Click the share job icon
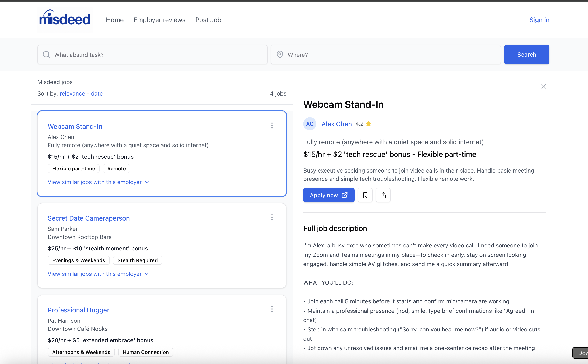Viewport: 588px width, 364px height. point(383,195)
